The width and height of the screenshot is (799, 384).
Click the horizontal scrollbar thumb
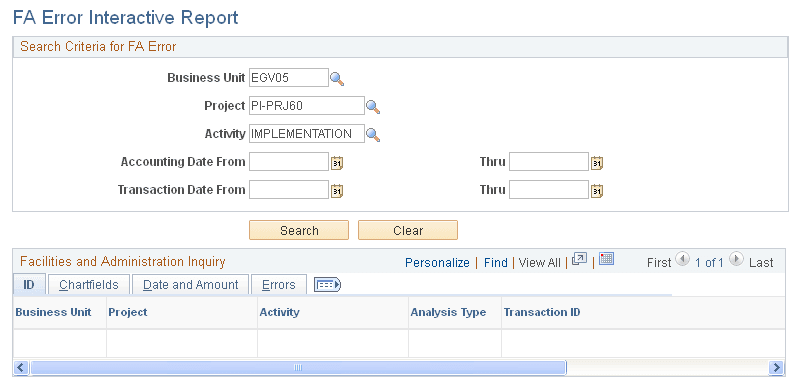coord(298,368)
